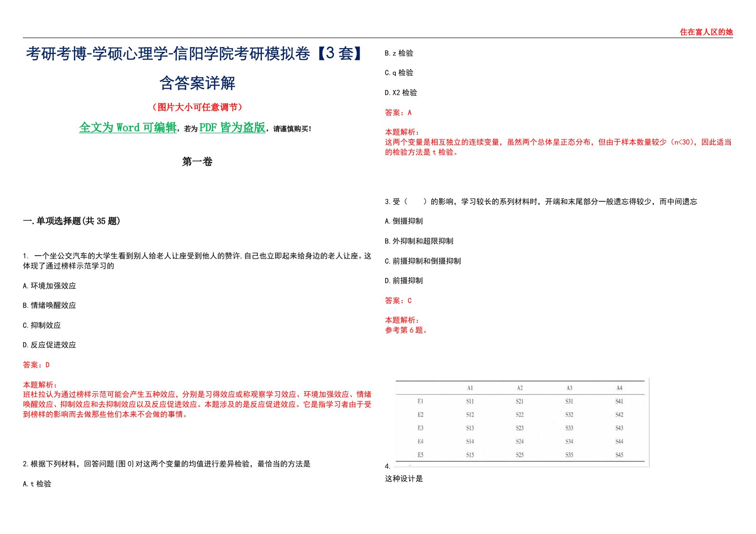Click the answer line '答案:C'
This screenshot has width=756, height=534.
pos(398,301)
